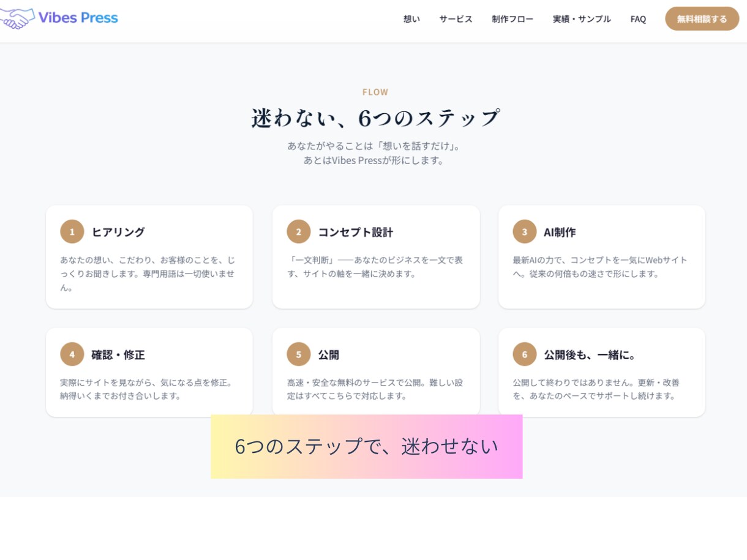Click the 公開して終わりではありません description text
This screenshot has height=560, width=747.
pos(596,389)
